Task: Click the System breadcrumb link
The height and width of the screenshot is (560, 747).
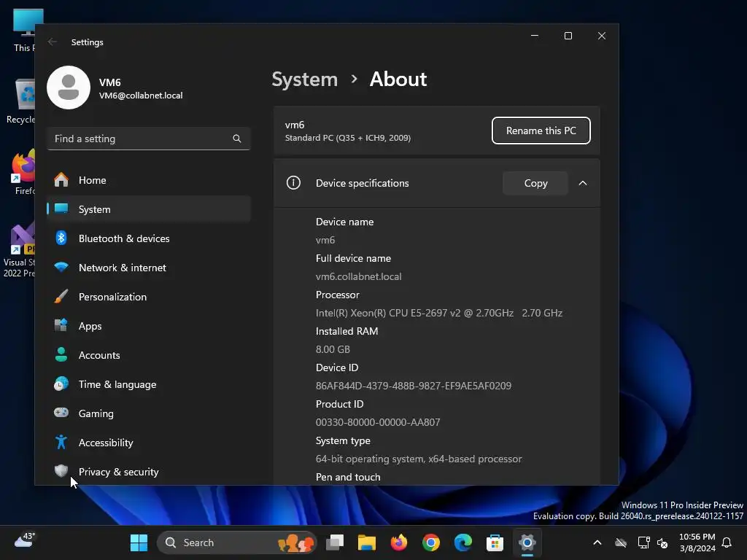Action: 304,79
